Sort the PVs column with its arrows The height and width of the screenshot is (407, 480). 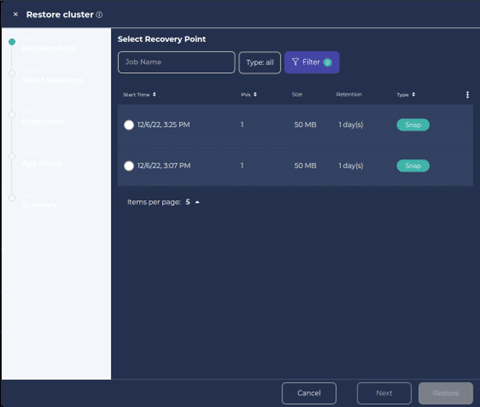point(255,95)
